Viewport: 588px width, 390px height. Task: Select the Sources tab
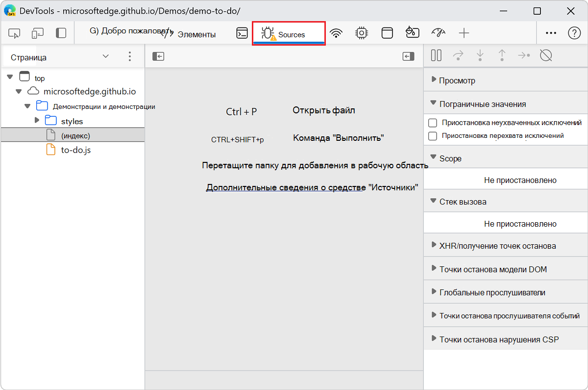click(x=289, y=34)
